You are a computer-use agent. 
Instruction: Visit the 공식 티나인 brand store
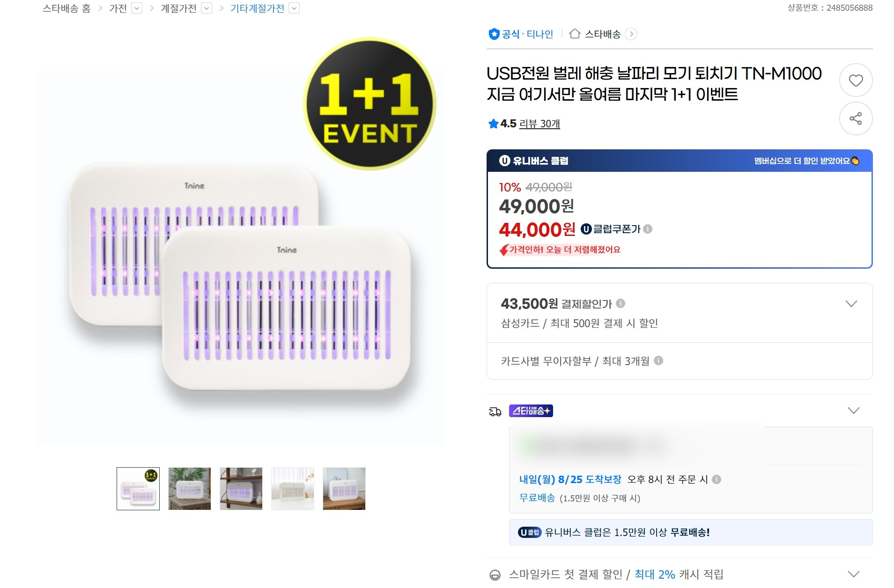(x=521, y=34)
